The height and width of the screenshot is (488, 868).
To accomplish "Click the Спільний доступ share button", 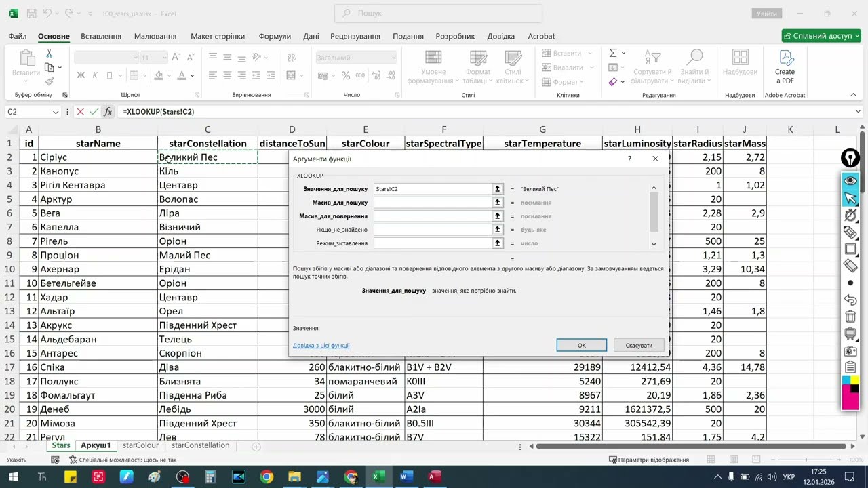I will [821, 36].
